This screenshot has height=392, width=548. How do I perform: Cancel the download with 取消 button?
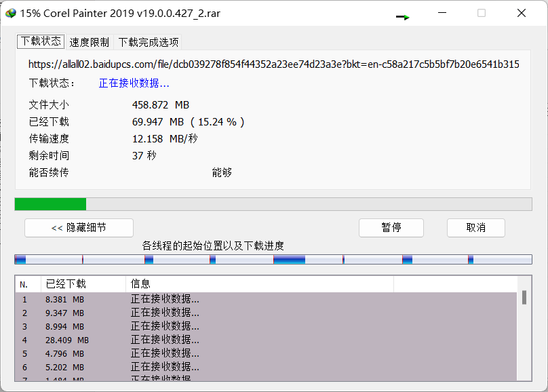point(475,228)
